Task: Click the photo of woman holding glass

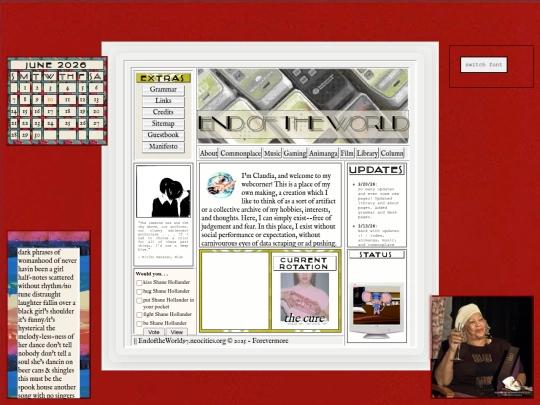Action: pos(482,347)
